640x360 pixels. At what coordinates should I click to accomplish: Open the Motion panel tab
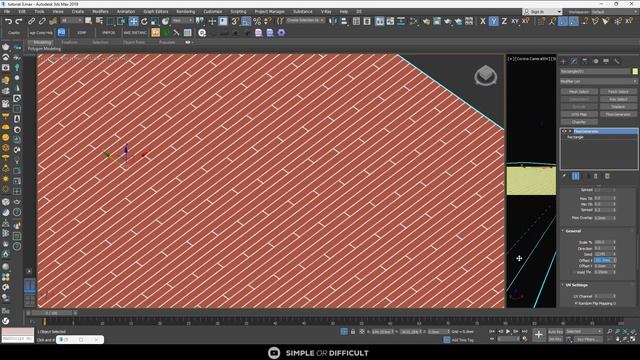click(596, 61)
